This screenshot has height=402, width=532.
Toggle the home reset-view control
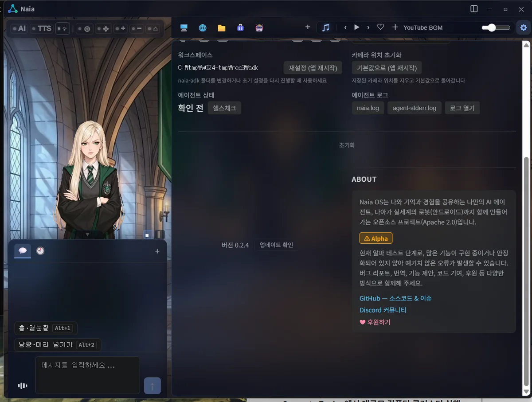(153, 29)
